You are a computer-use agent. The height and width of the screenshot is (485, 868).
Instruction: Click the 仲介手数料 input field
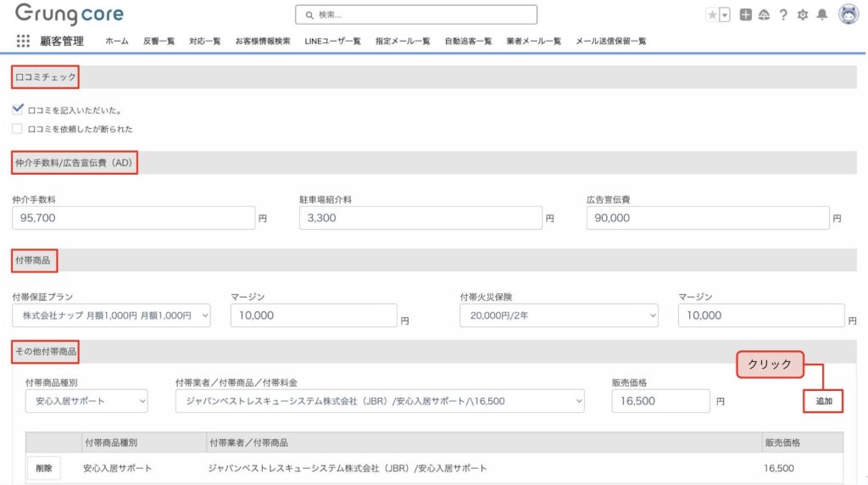pyautogui.click(x=133, y=218)
